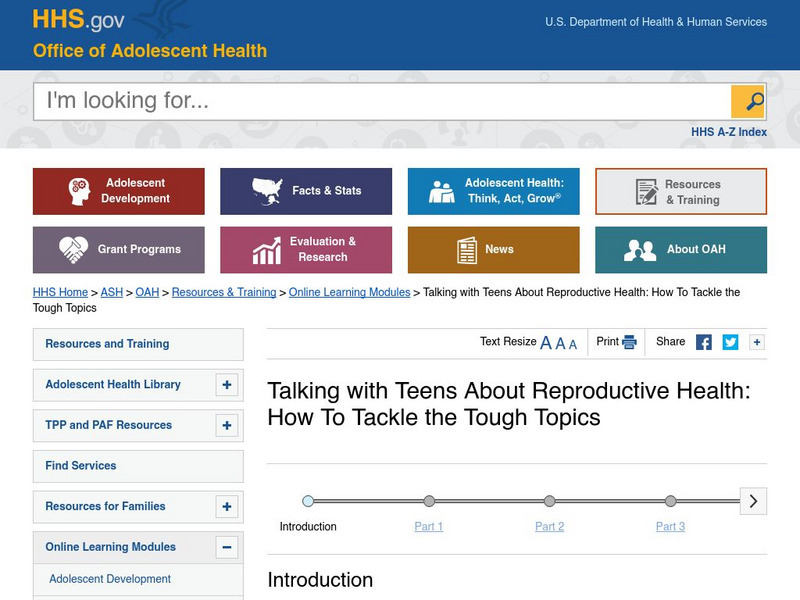
Task: Click the Resources & Training clipboard icon
Action: point(646,190)
